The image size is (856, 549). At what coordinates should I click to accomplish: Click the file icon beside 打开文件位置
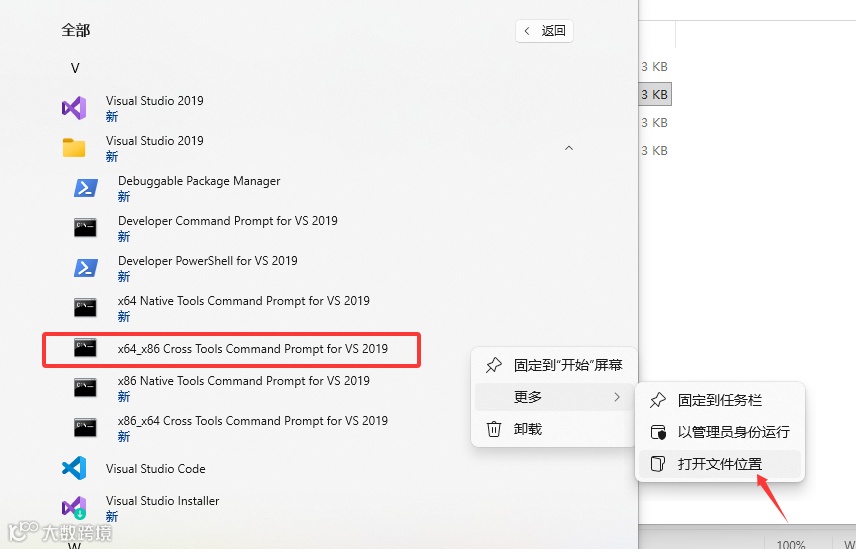click(658, 464)
